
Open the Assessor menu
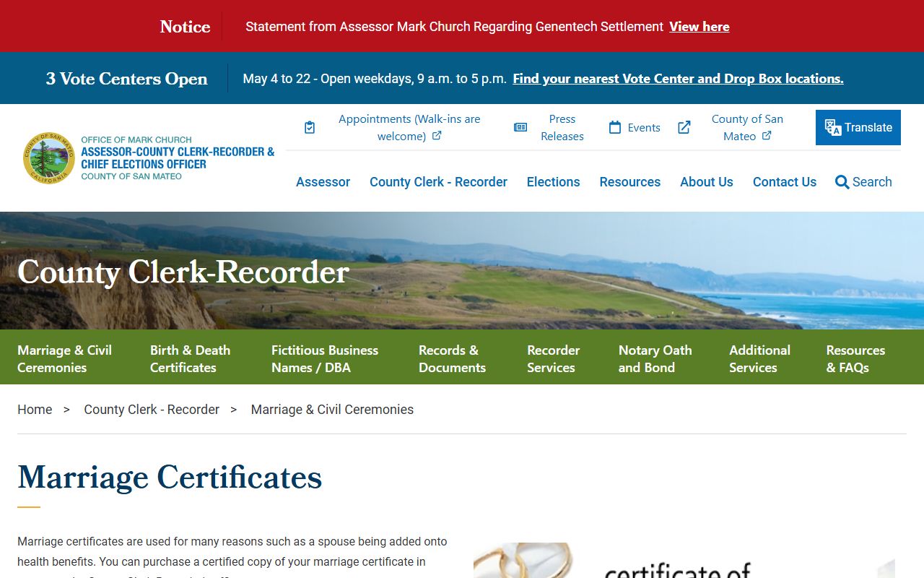click(323, 182)
